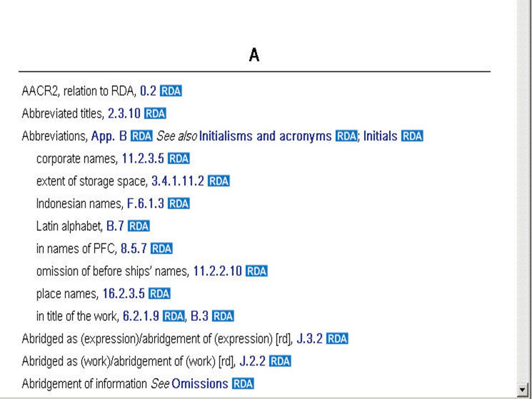Open rule J.3.2 abridged expression

coord(309,339)
